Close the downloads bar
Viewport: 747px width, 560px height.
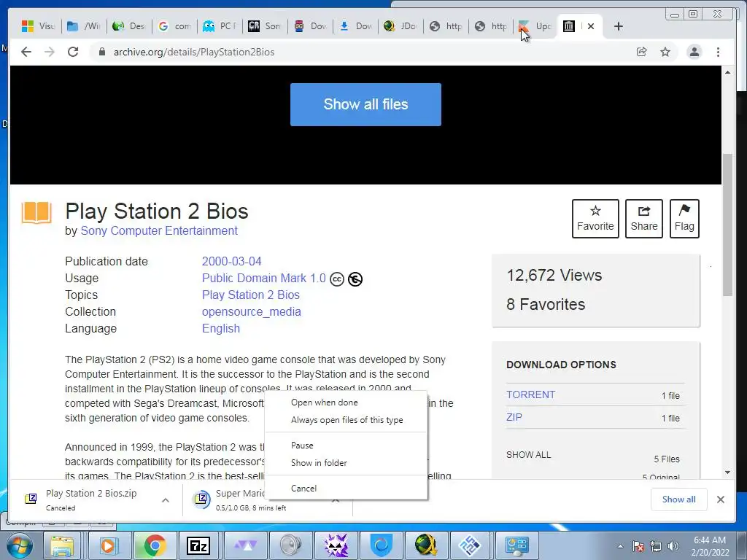[x=720, y=499]
